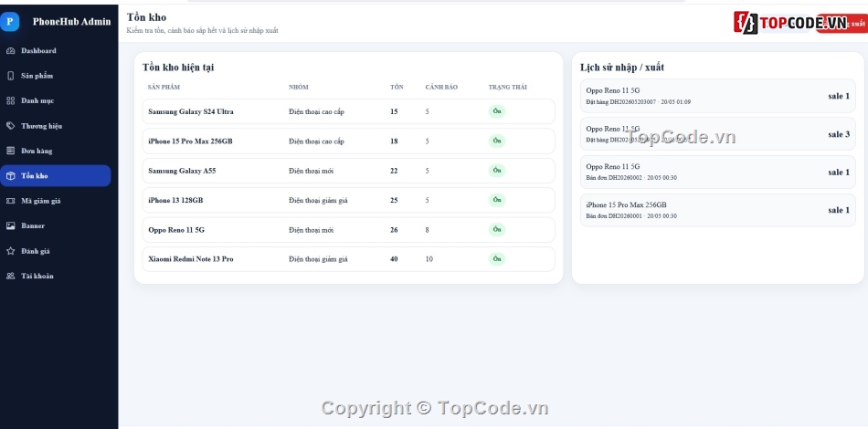Click the users icon for Tài khoản
The image size is (868, 429).
point(11,276)
